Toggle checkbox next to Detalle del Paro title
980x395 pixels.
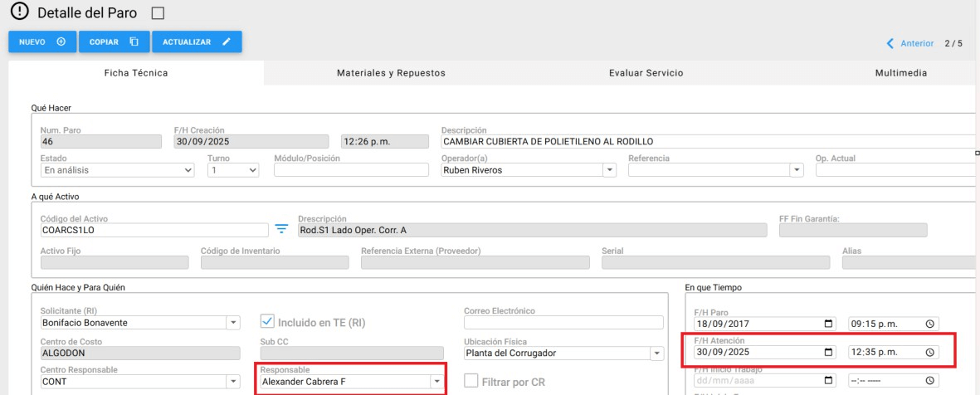pyautogui.click(x=158, y=13)
